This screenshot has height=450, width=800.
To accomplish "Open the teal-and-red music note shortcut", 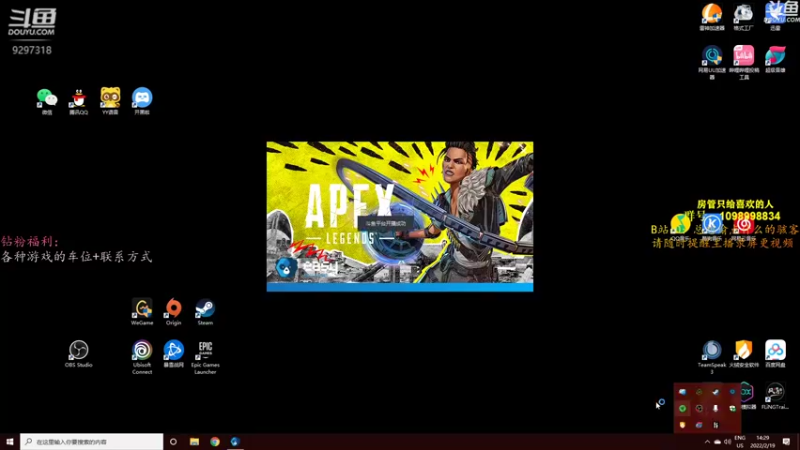I will point(775,59).
